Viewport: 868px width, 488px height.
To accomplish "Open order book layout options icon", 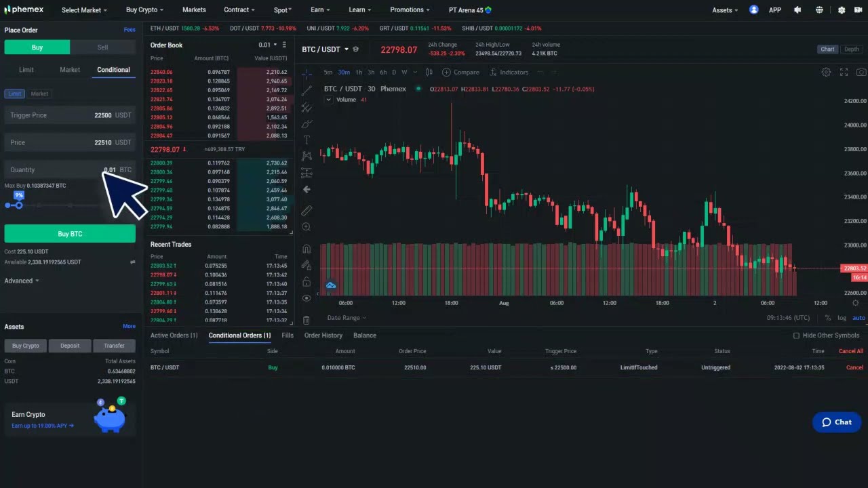I will (284, 45).
